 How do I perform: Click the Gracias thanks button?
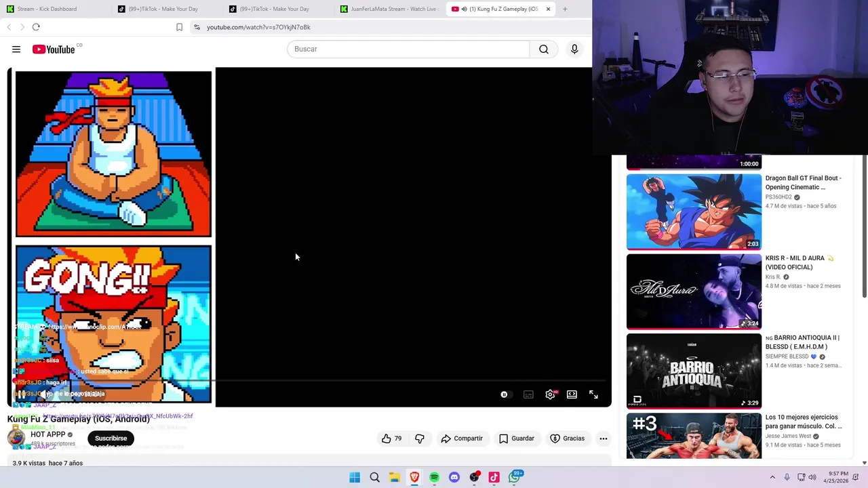pyautogui.click(x=567, y=439)
